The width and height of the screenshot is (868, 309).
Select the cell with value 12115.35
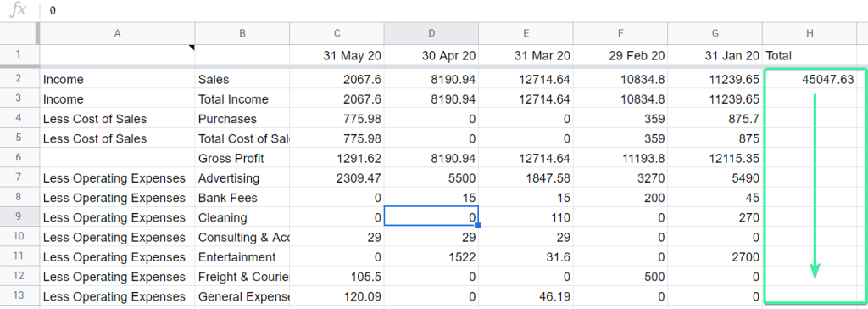point(715,158)
